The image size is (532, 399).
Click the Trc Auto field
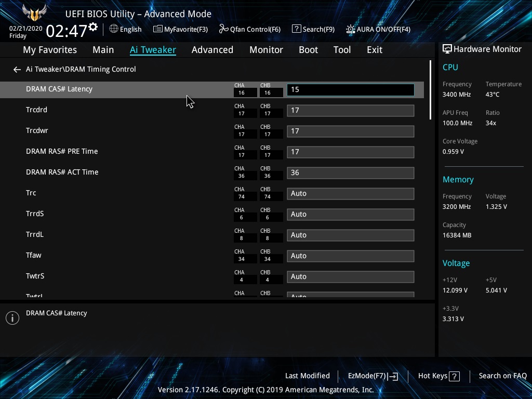point(351,194)
